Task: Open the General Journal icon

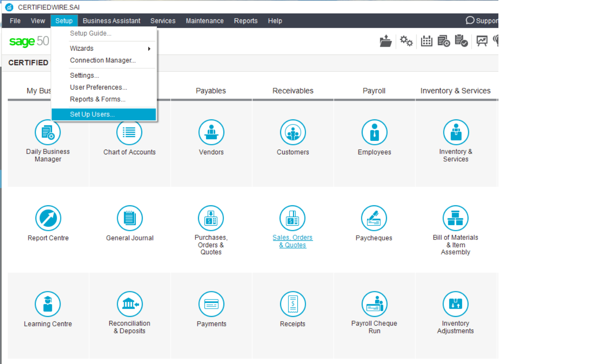Action: tap(130, 218)
